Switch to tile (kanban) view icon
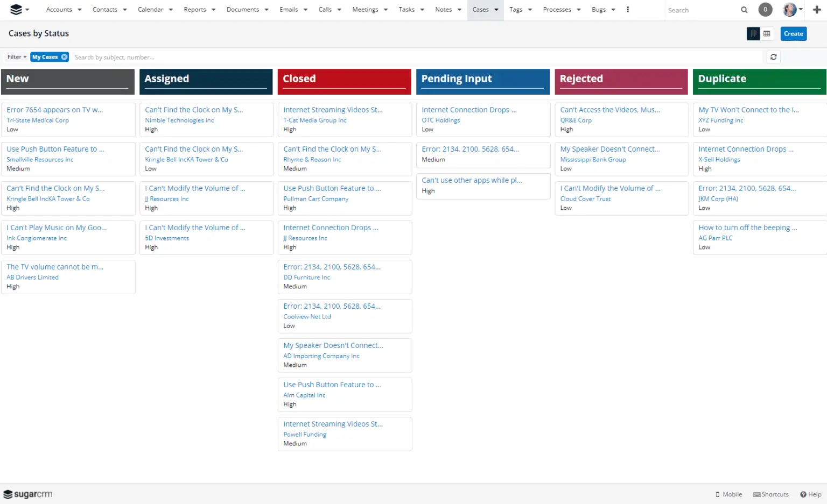This screenshot has width=827, height=504. [753, 33]
